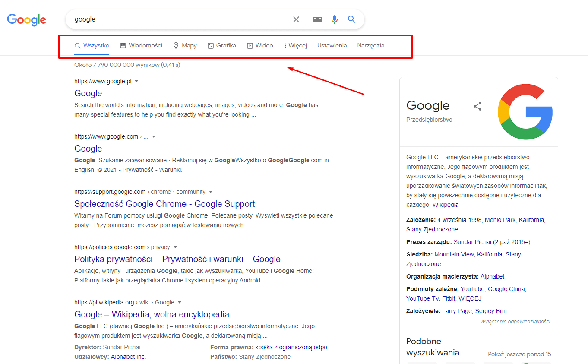Share the Google knowledge panel

(x=477, y=106)
